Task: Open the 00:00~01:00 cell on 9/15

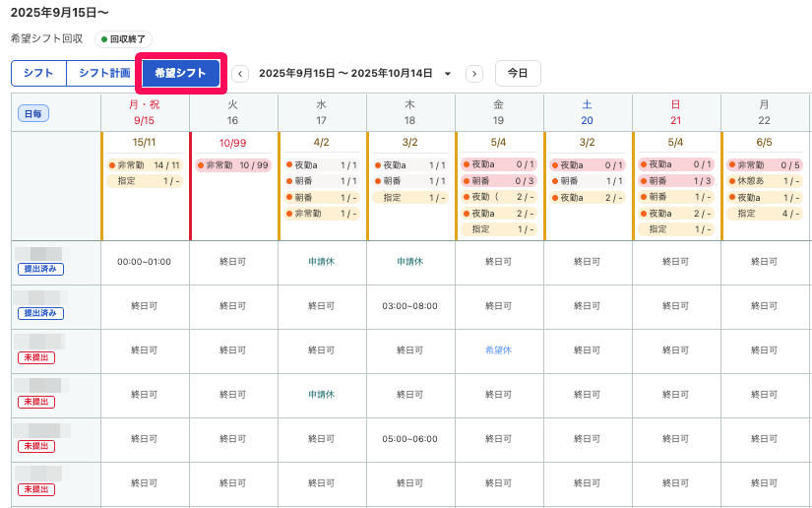Action: [145, 262]
